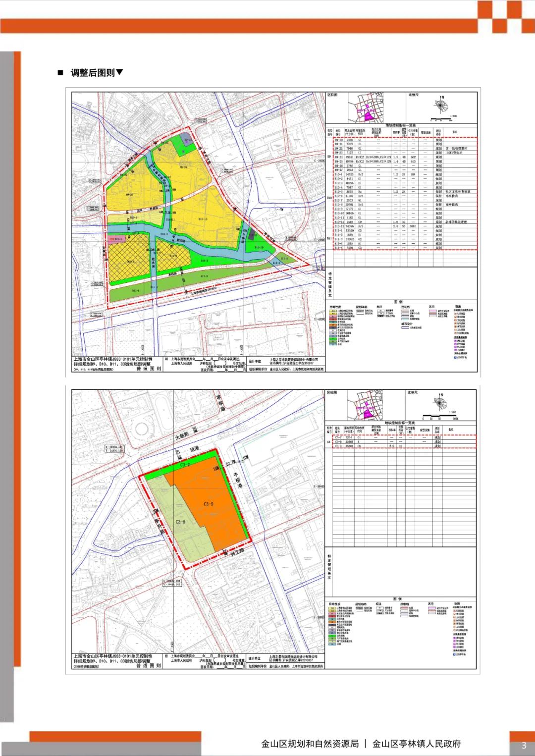
Task: Click the north arrow compass on the upper plan
Action: click(441, 106)
